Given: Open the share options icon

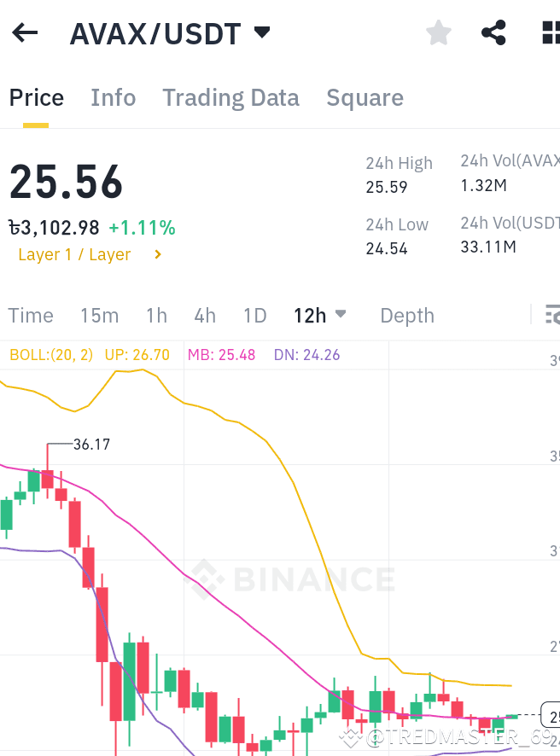Looking at the screenshot, I should coord(493,32).
